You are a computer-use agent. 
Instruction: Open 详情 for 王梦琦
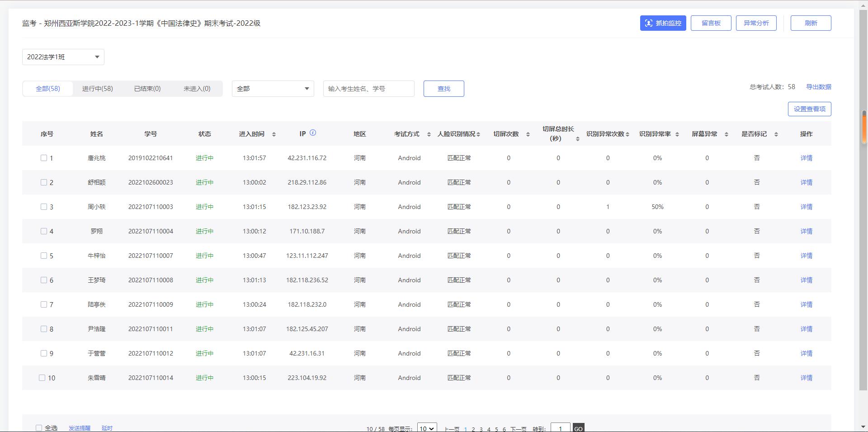[x=807, y=280]
